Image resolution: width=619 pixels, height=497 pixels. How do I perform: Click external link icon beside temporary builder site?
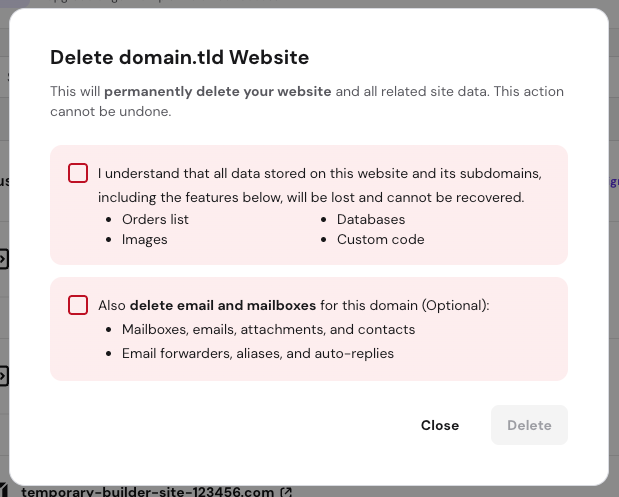coord(287,491)
